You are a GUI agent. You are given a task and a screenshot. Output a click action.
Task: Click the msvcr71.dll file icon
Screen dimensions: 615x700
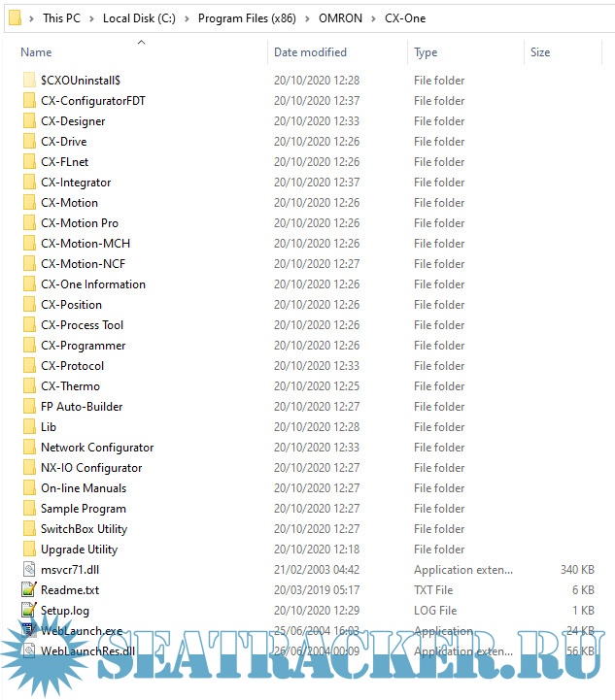[x=28, y=570]
